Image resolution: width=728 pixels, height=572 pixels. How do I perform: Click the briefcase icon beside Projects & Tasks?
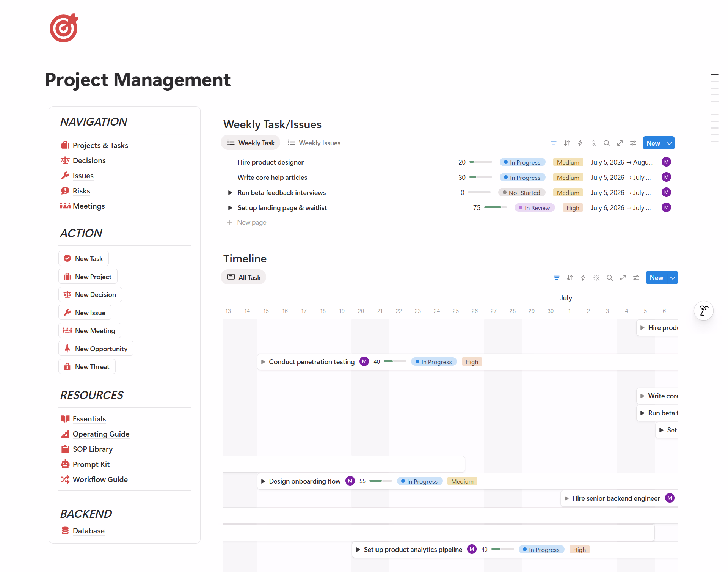click(x=65, y=145)
